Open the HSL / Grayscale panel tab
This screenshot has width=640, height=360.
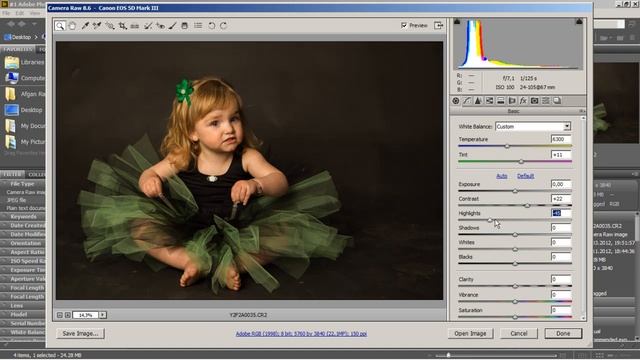(489, 101)
